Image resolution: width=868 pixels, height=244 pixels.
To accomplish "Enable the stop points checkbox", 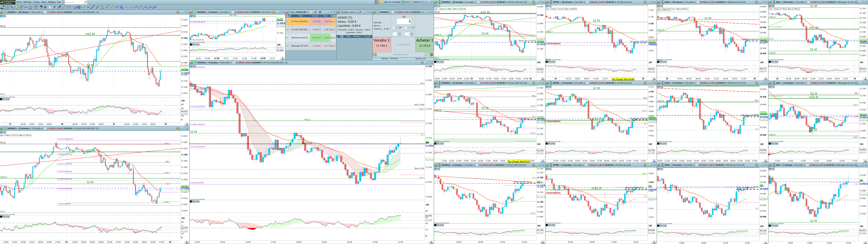I will (x=394, y=28).
